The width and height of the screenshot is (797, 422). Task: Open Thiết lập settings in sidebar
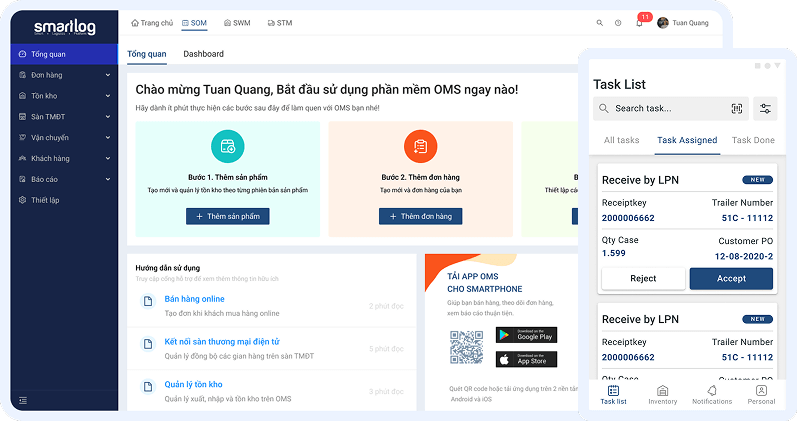(45, 200)
